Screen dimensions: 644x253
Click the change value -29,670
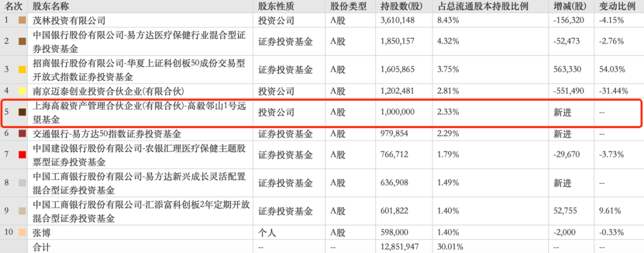click(x=567, y=155)
